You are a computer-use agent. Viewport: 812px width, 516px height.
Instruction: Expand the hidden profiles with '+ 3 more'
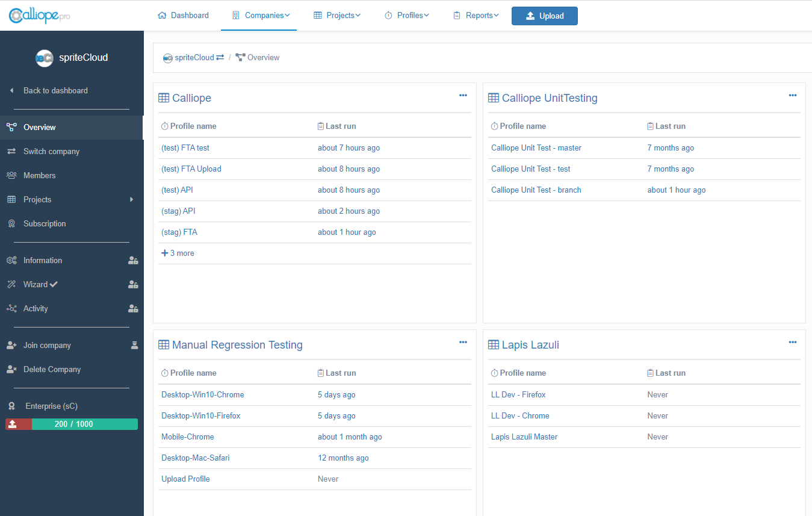178,253
